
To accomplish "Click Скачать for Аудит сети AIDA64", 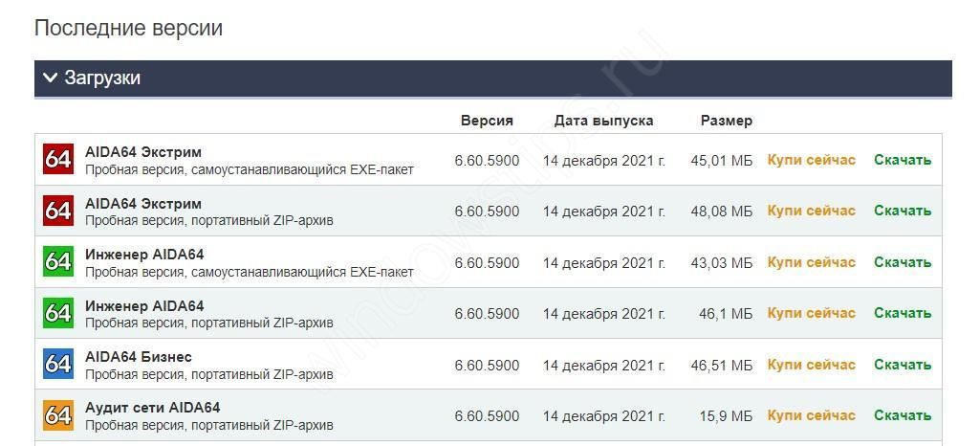I will pyautogui.click(x=902, y=415).
